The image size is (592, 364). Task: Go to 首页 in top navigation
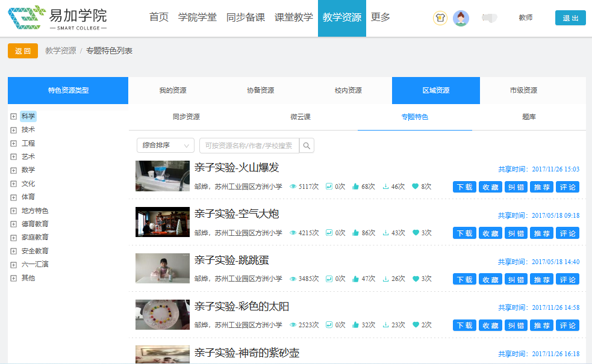click(x=158, y=17)
